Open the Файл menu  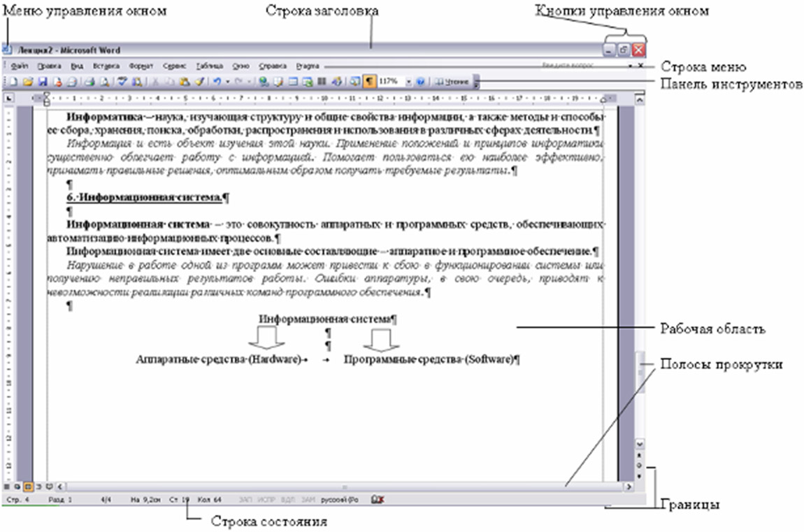coord(20,66)
